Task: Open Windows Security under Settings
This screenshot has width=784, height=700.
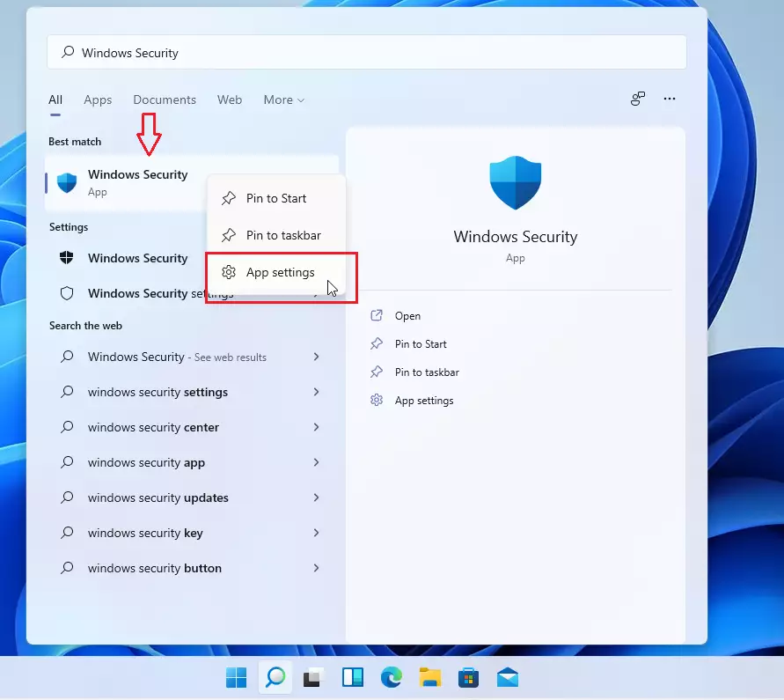Action: (128, 258)
